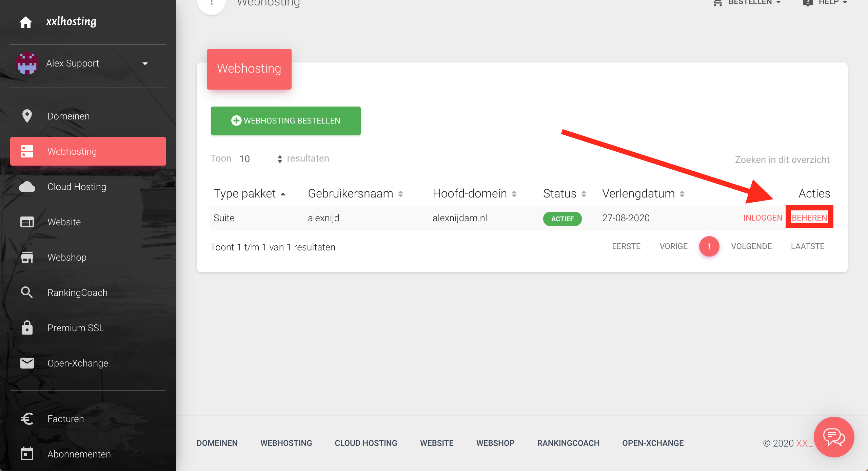
Task: Click the Cloud Hosting cloud icon
Action: [x=27, y=187]
